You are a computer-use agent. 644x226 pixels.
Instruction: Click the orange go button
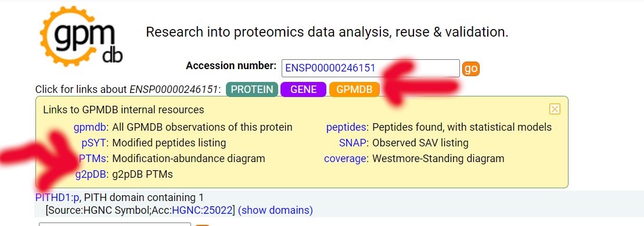coord(471,69)
